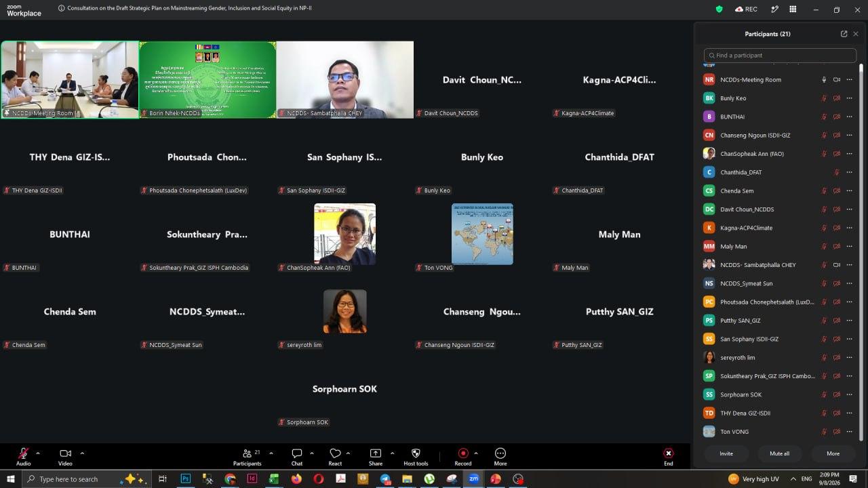868x488 pixels.
Task: Open more options for Maly Man
Action: click(x=849, y=247)
